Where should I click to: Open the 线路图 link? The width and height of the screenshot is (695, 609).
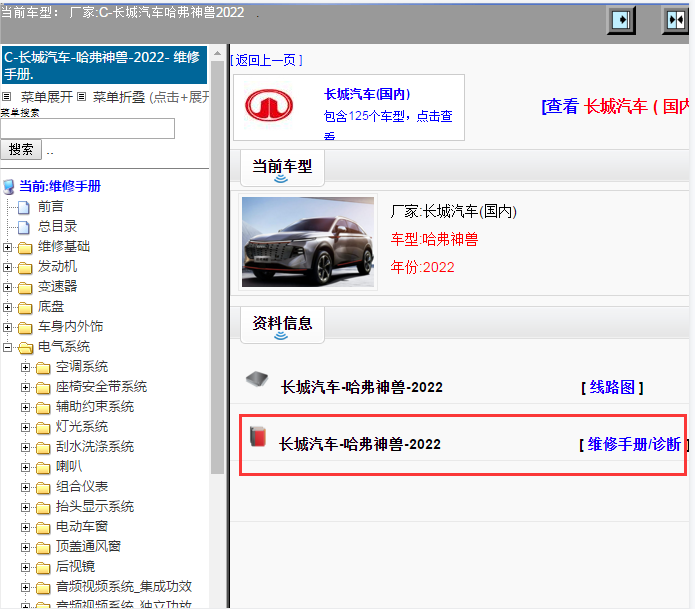click(612, 387)
